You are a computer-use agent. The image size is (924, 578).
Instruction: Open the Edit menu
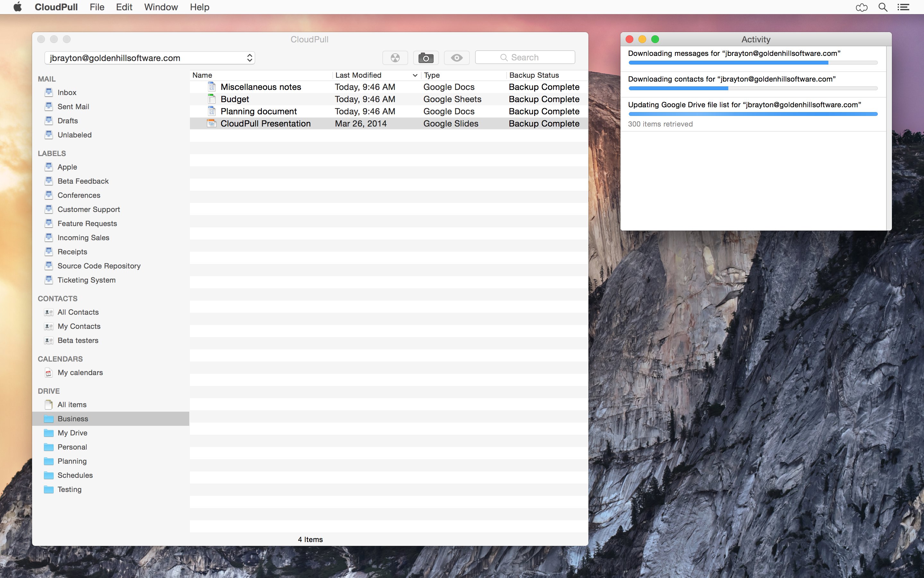click(x=124, y=7)
